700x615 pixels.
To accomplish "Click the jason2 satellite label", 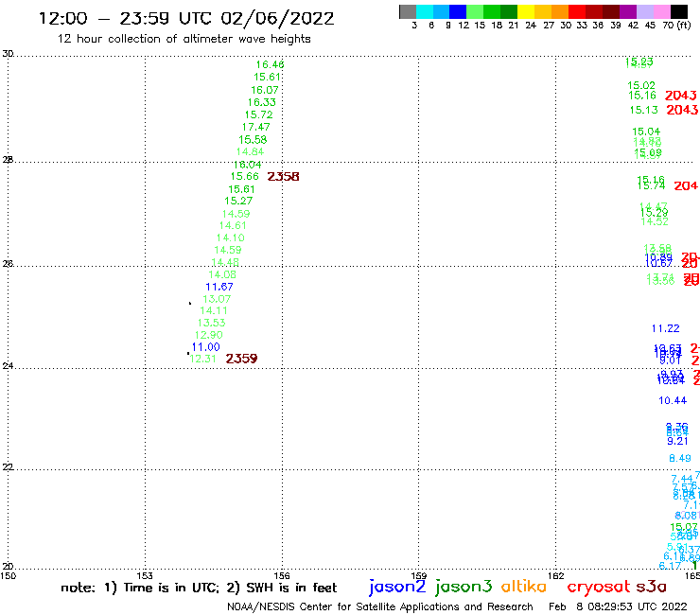I will click(x=397, y=588).
